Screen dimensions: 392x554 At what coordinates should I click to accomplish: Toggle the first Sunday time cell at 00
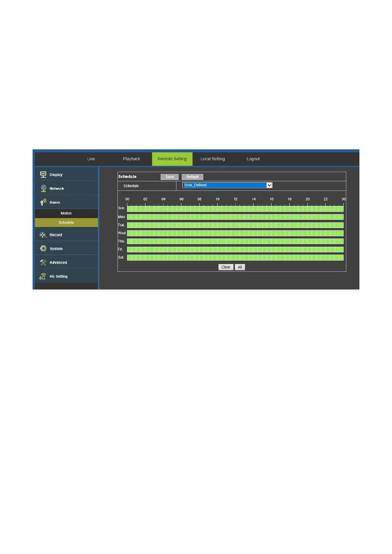click(x=129, y=209)
